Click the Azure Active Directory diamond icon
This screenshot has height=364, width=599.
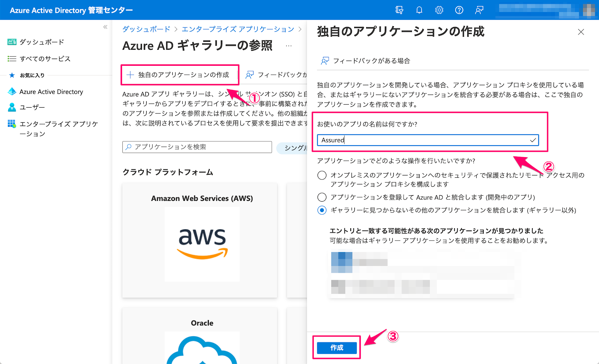(x=12, y=91)
